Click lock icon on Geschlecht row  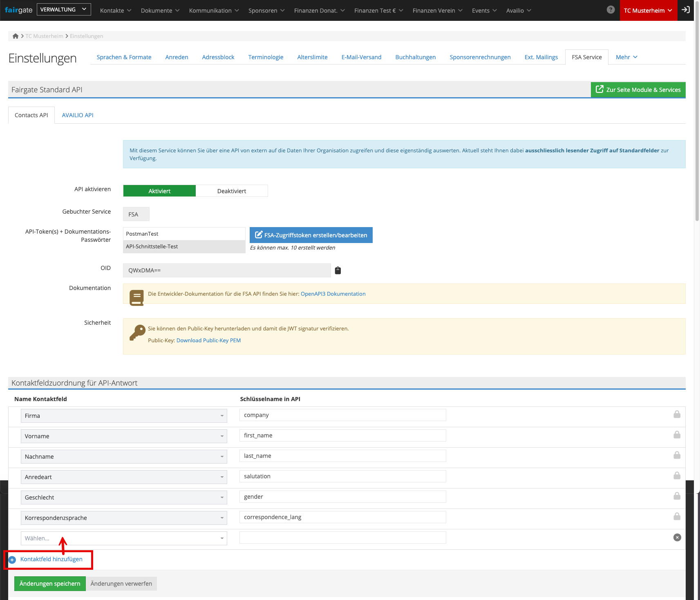pos(677,496)
